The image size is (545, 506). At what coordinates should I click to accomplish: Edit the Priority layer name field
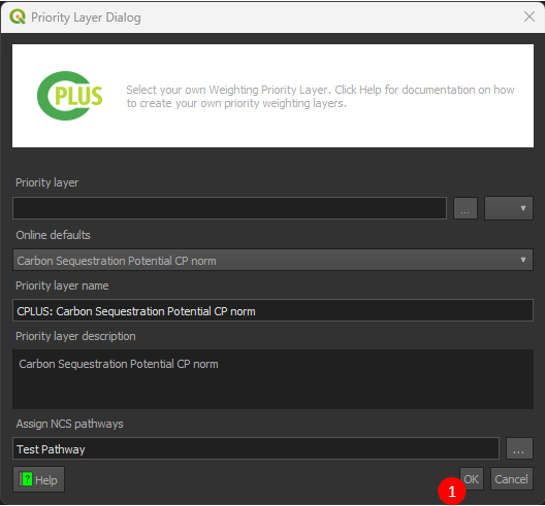coord(273,311)
